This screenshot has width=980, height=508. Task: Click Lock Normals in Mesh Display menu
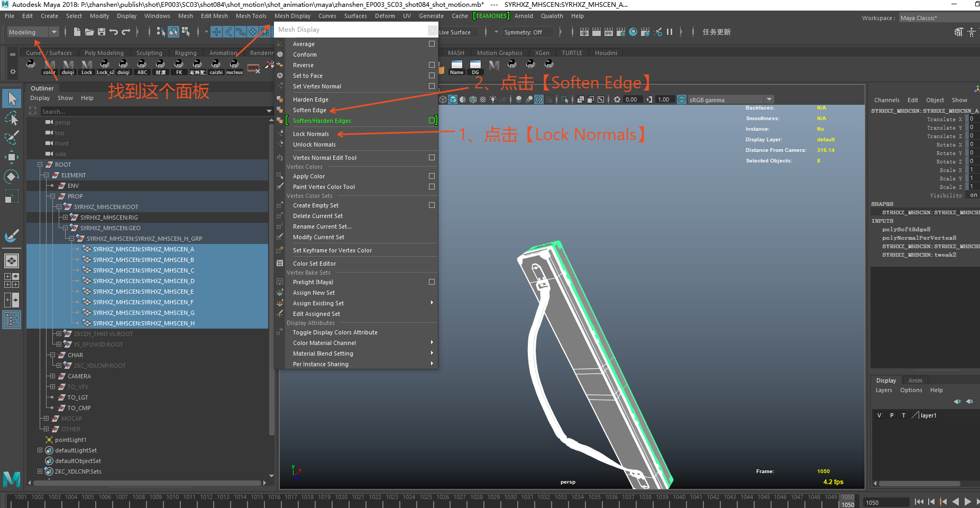(x=311, y=134)
